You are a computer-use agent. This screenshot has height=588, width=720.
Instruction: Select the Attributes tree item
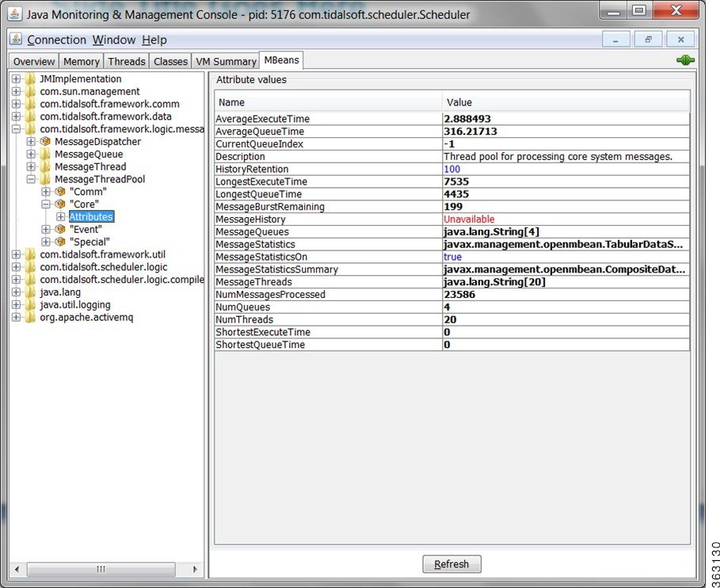click(91, 217)
